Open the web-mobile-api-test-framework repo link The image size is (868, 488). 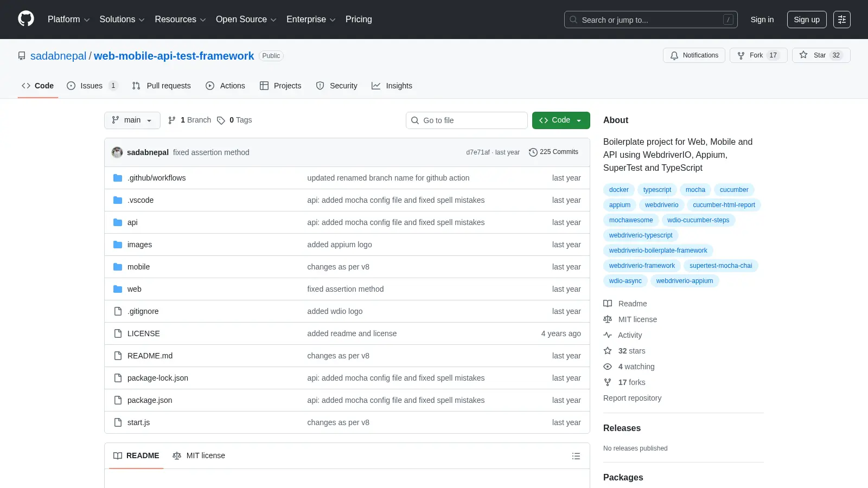click(174, 56)
